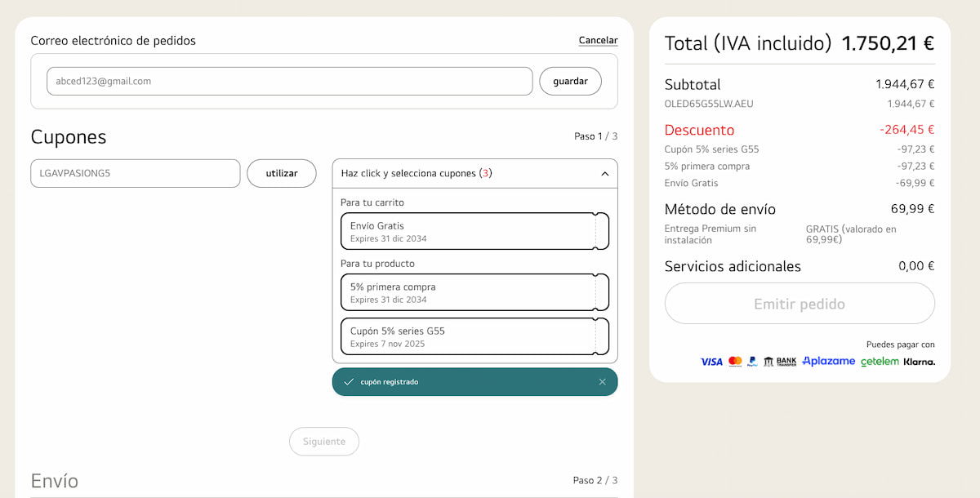Viewport: 980px width, 498px height.
Task: Click the checkmark icon in coupon notification
Action: click(349, 382)
